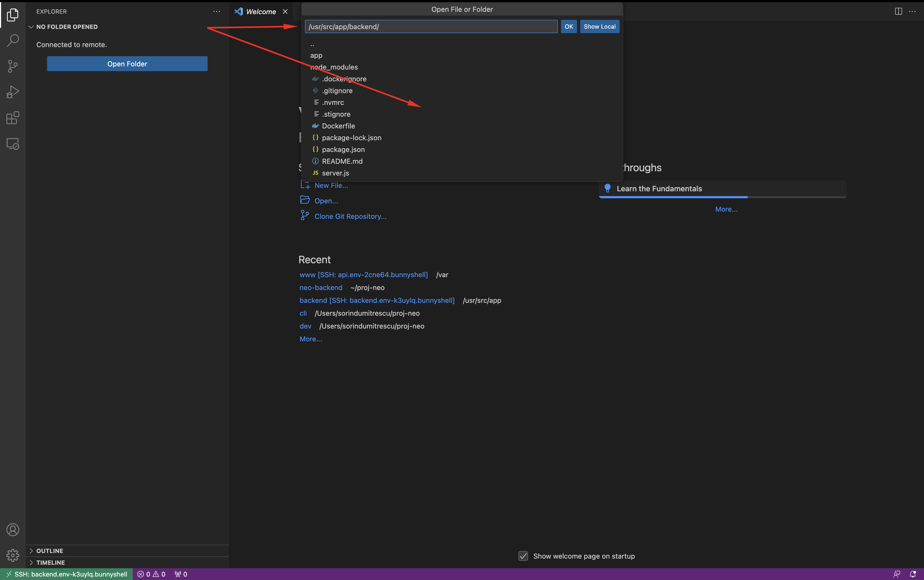Select the Welcome tab
The height and width of the screenshot is (580, 924).
261,12
